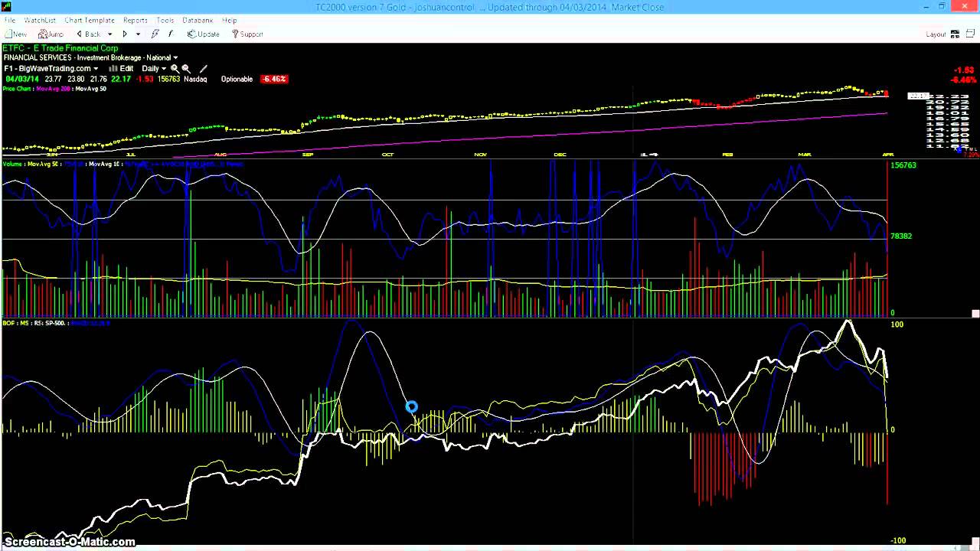The height and width of the screenshot is (551, 980).
Task: Click the 100 scale value in lower pane
Action: tap(897, 324)
